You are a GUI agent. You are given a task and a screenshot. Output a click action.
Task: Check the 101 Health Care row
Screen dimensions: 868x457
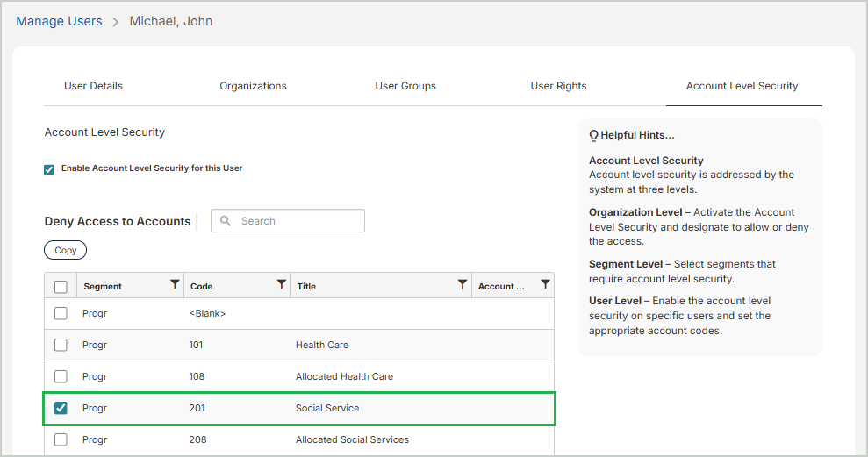(61, 345)
